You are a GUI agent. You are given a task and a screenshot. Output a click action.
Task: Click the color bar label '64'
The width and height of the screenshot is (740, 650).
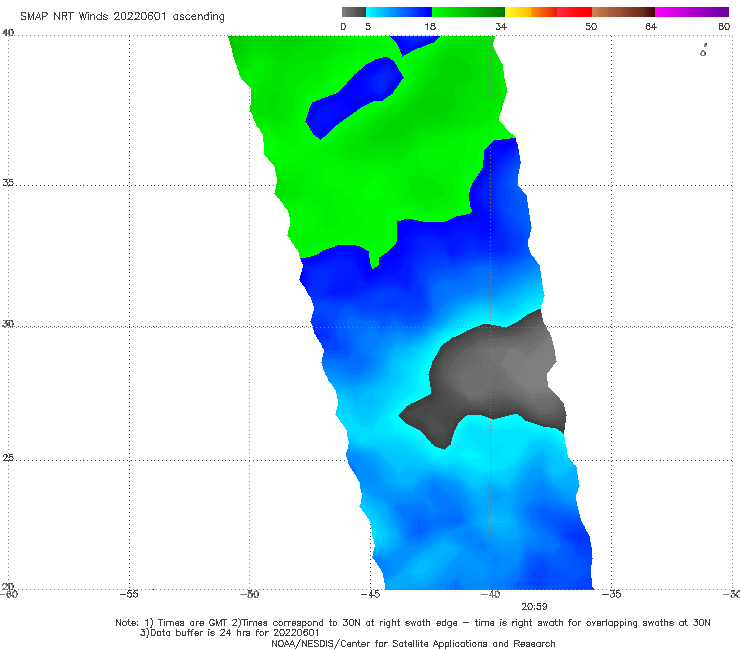[x=651, y=26]
